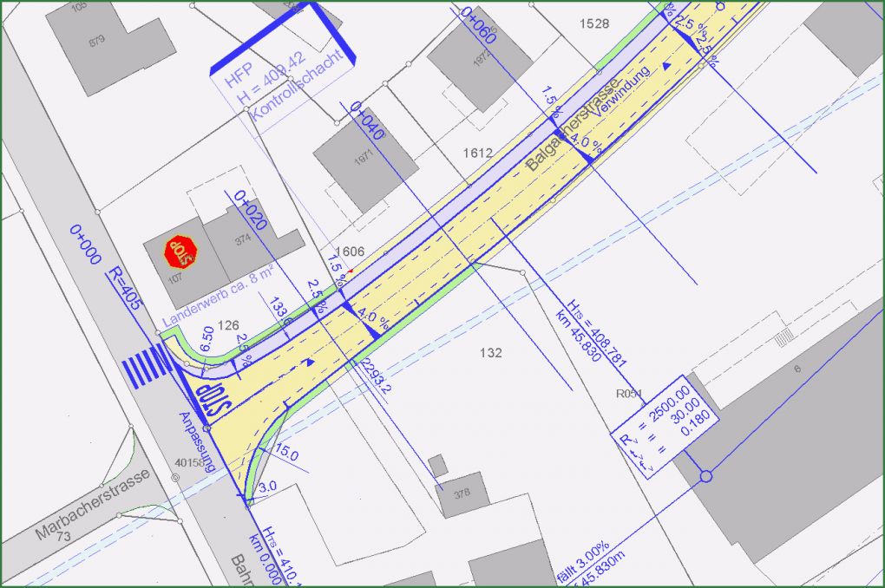Select the red STOP sign symbol on parcel 107

tap(182, 252)
